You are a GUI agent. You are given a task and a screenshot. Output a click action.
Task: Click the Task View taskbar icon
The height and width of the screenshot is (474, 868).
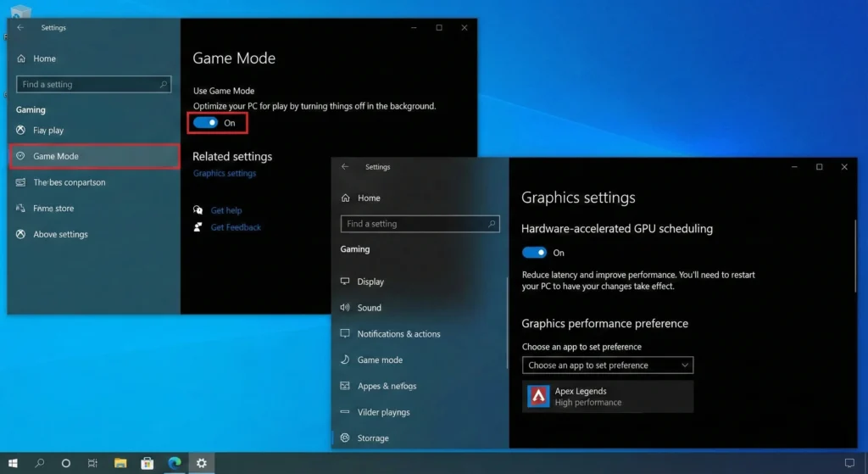click(92, 463)
